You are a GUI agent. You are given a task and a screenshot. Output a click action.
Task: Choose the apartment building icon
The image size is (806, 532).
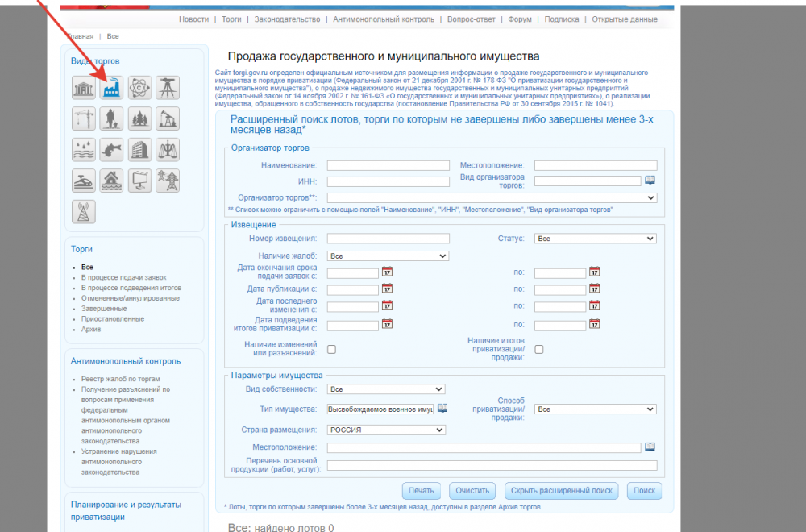(x=139, y=150)
